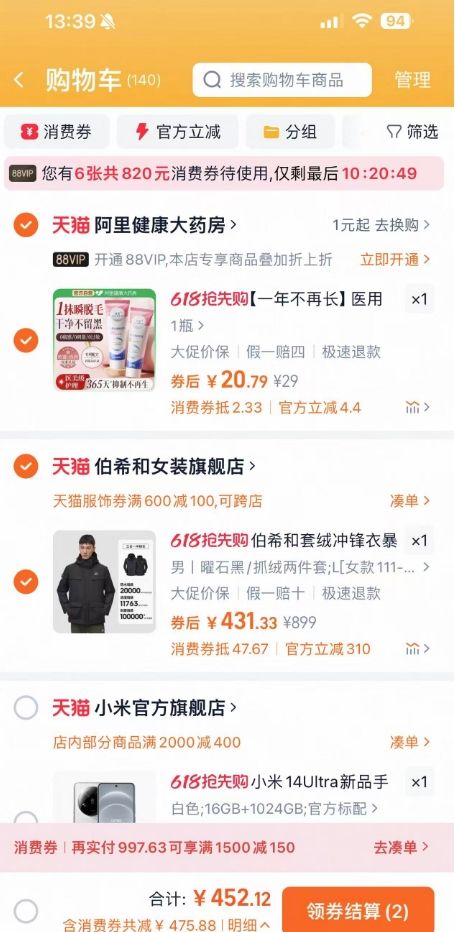Open the black jacket product thumbnail

click(x=104, y=582)
